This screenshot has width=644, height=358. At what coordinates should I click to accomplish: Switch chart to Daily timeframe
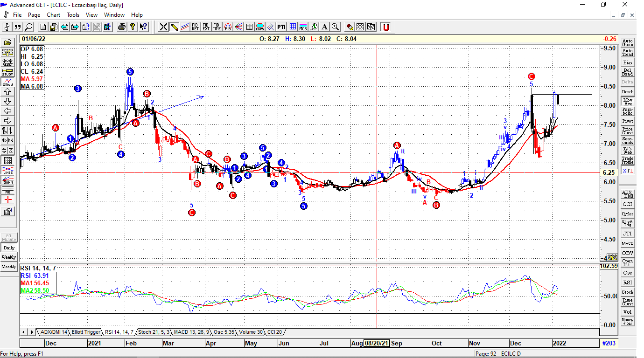point(9,248)
